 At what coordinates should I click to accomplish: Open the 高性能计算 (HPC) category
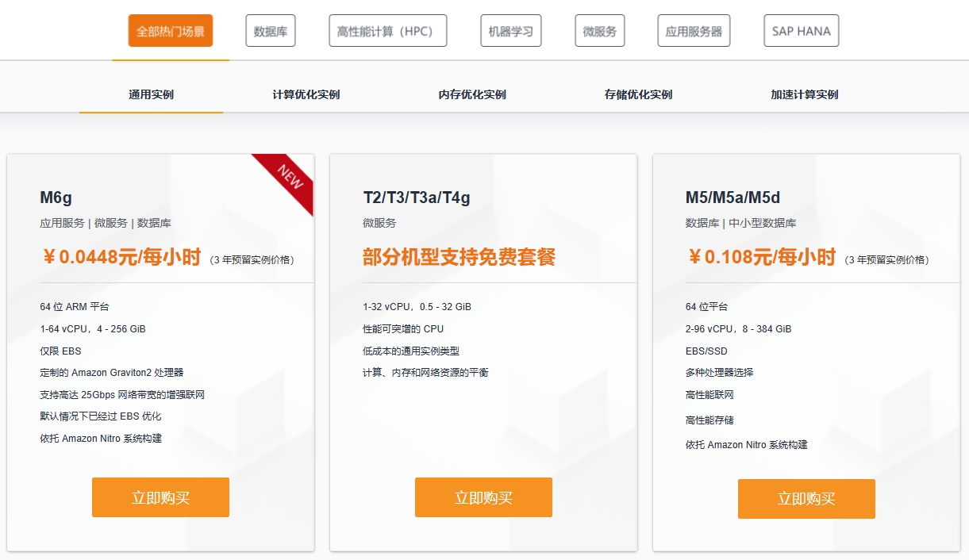point(387,30)
